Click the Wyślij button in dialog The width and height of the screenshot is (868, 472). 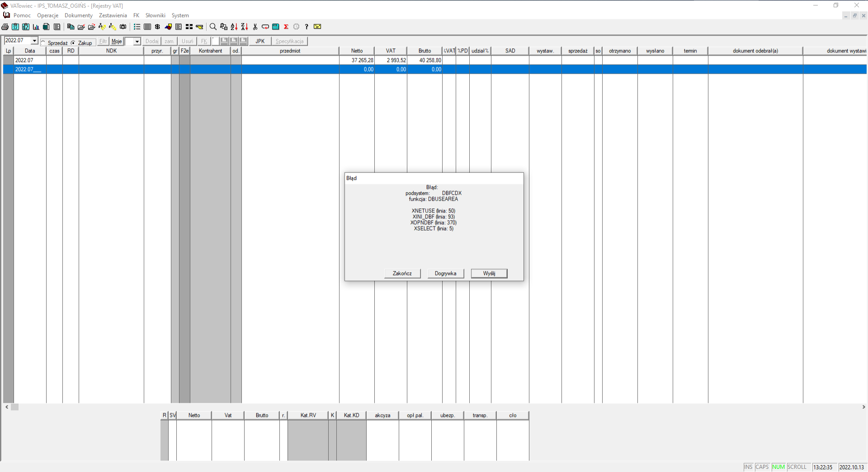(489, 274)
